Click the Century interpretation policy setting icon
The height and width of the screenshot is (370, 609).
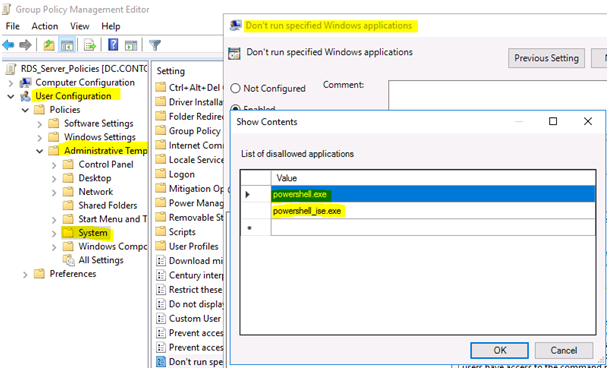(160, 275)
